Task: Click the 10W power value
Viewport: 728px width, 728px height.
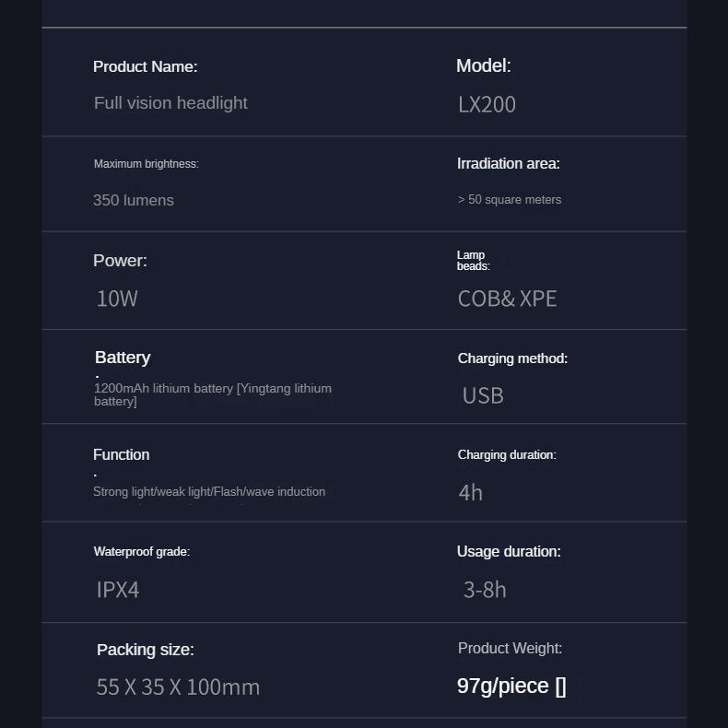Action: 117,299
